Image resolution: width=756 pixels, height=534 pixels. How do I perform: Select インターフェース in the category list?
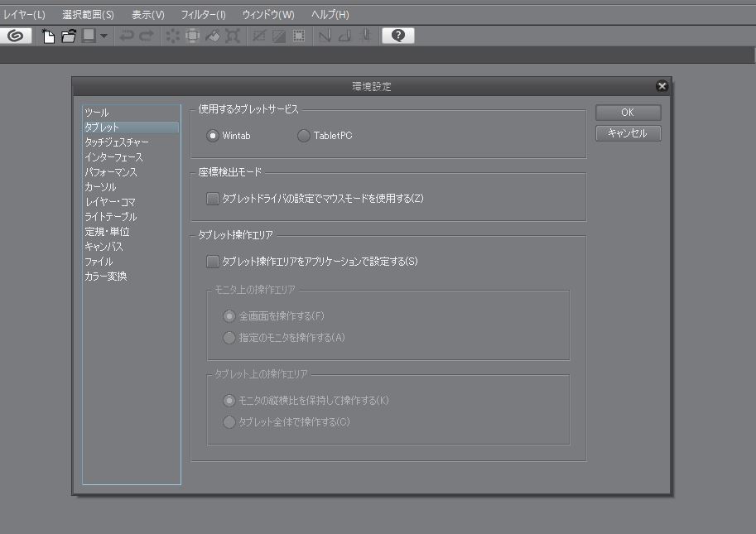click(113, 157)
